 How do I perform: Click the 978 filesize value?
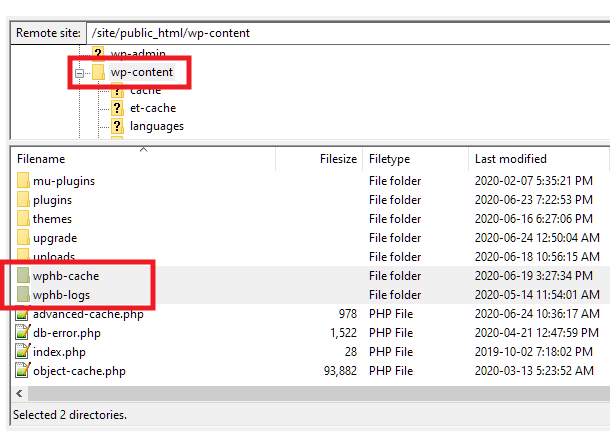click(x=348, y=314)
